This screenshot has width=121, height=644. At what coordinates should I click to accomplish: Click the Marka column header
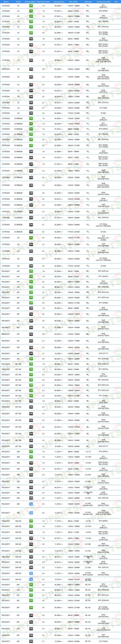[6, 2]
